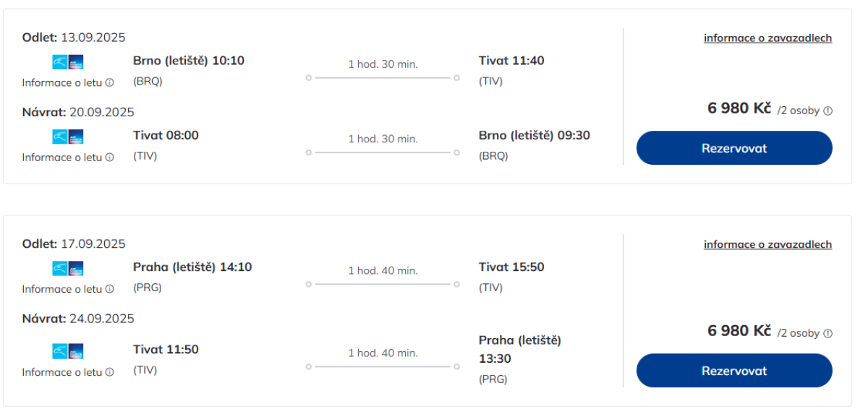Image resolution: width=868 pixels, height=409 pixels.
Task: Click 1 hod. 30 min. duration line of Brno outbound
Action: 383,77
